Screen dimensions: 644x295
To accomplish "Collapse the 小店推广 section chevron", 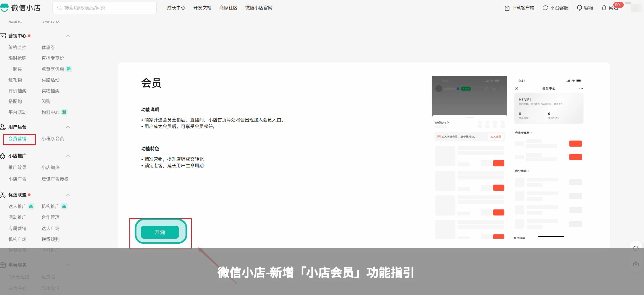I will pos(68,156).
